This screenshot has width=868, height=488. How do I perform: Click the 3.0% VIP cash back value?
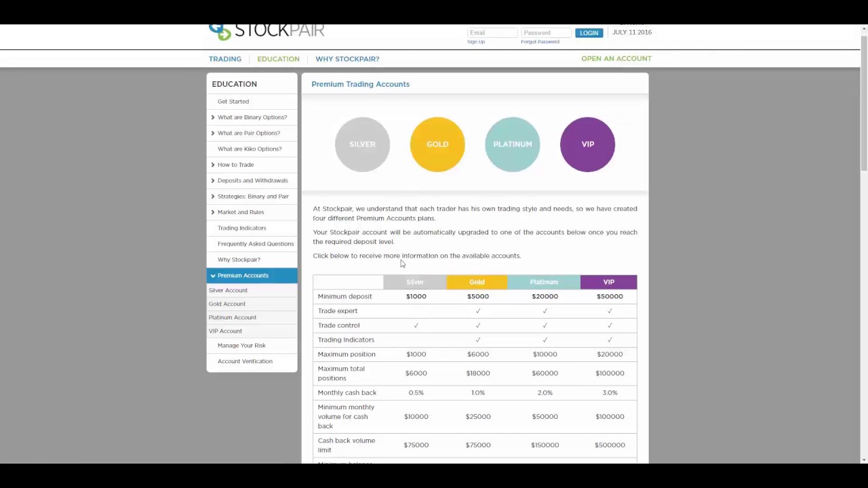tap(610, 392)
